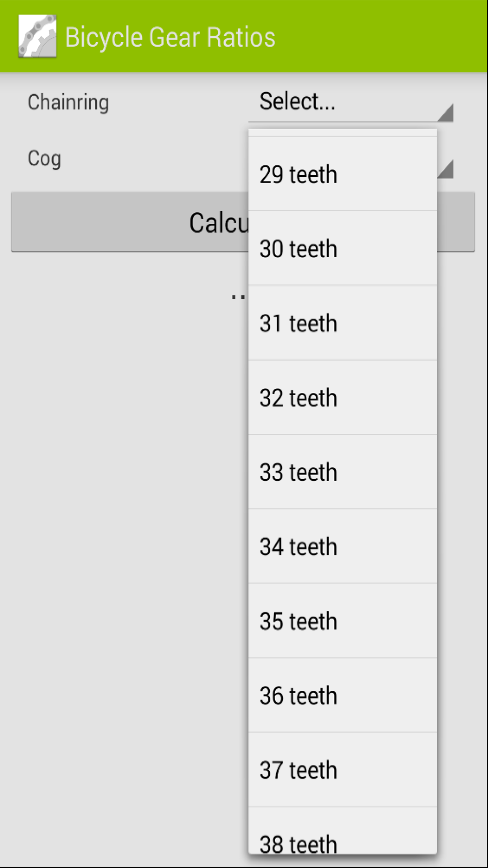Choose the 34 teeth option
Viewport: 488px width, 868px height.
(x=343, y=546)
